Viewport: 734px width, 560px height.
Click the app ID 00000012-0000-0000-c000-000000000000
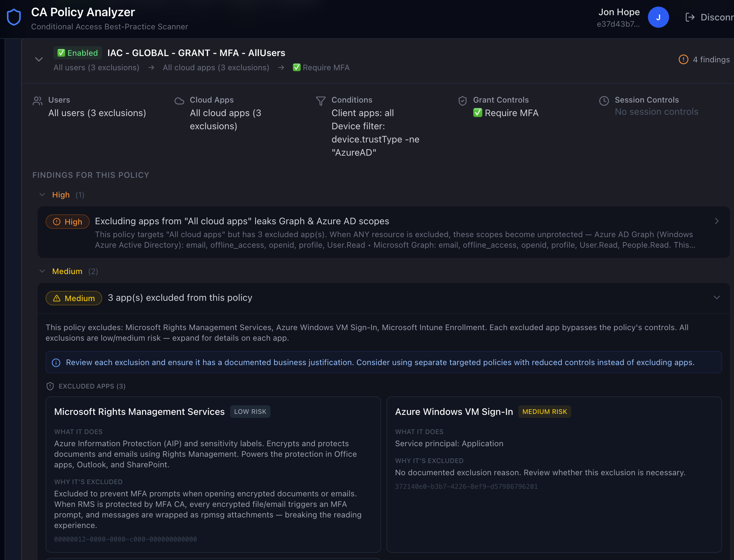pyautogui.click(x=126, y=539)
